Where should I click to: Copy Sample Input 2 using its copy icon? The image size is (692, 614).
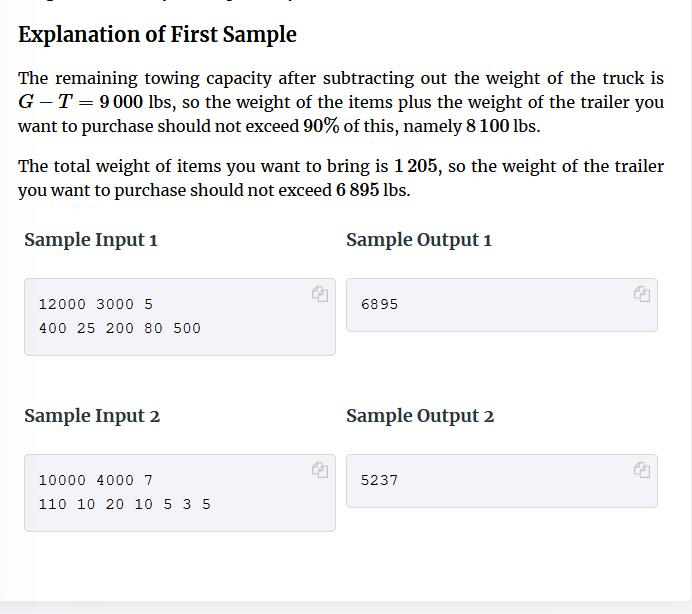[x=320, y=470]
